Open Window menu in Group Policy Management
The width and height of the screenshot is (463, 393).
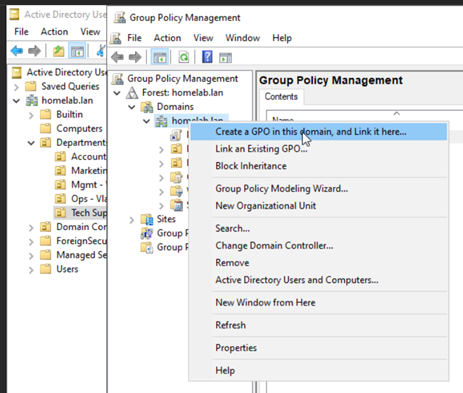pyautogui.click(x=243, y=38)
